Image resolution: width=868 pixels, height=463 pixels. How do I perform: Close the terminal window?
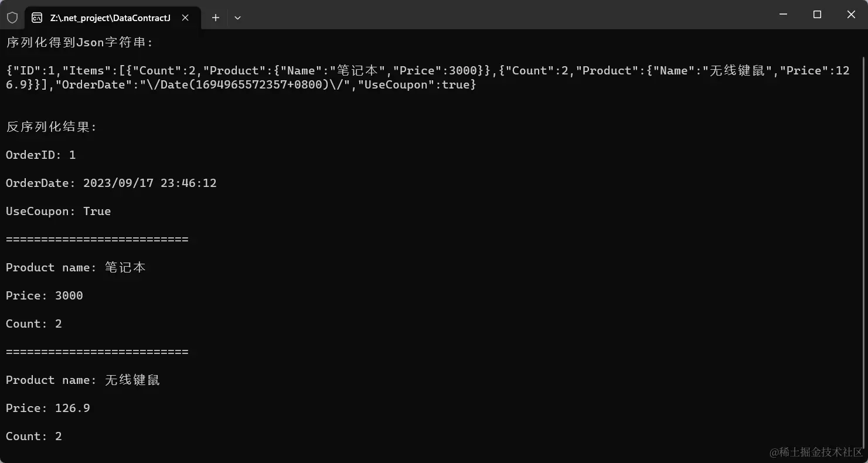[x=851, y=15]
